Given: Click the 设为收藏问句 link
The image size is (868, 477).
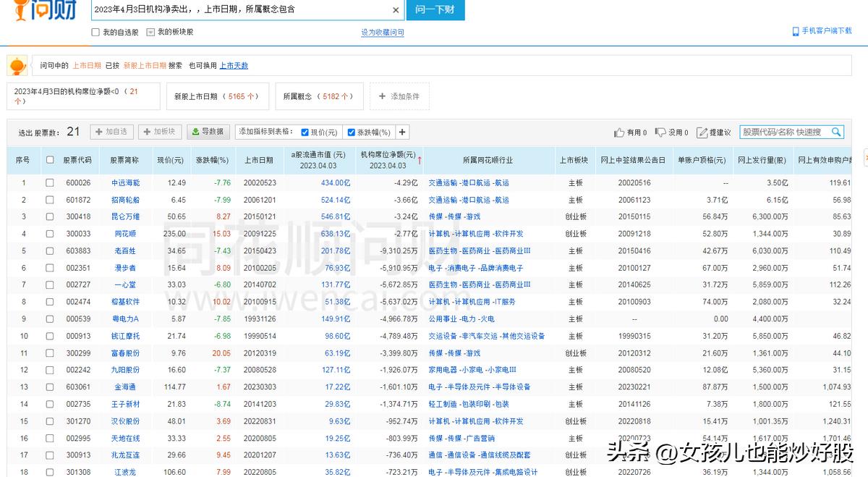Looking at the screenshot, I should coord(381,32).
